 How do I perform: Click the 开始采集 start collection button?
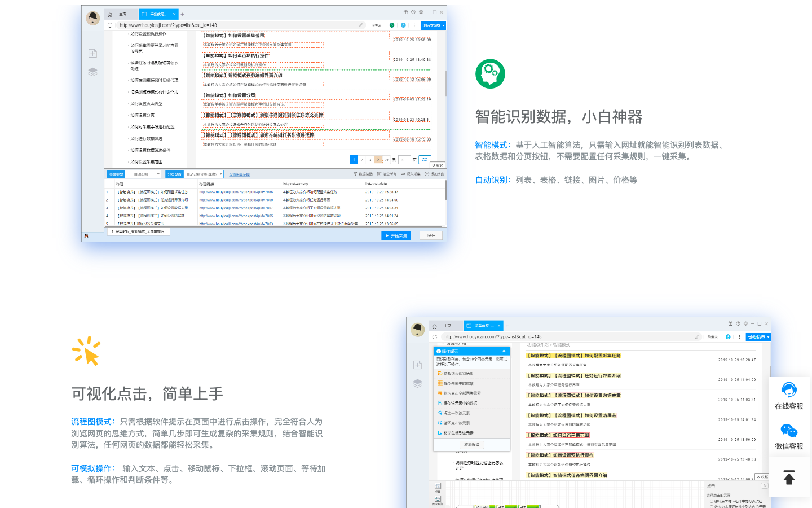(x=396, y=235)
